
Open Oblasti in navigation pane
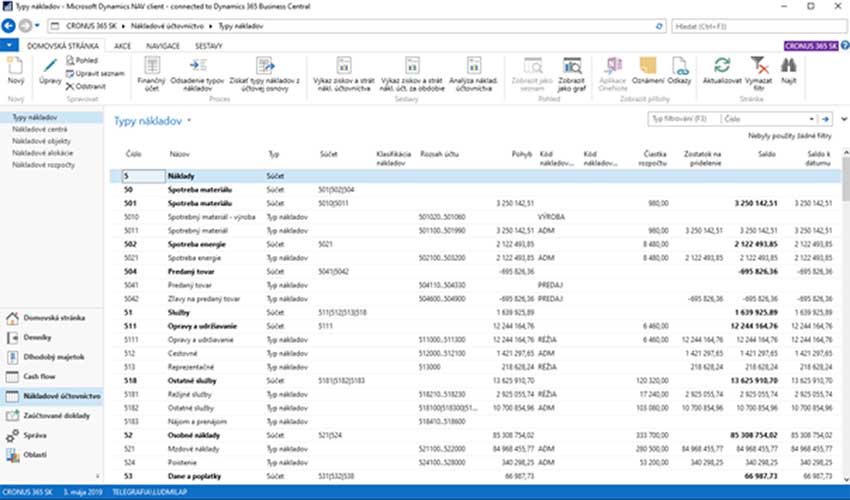point(52,454)
